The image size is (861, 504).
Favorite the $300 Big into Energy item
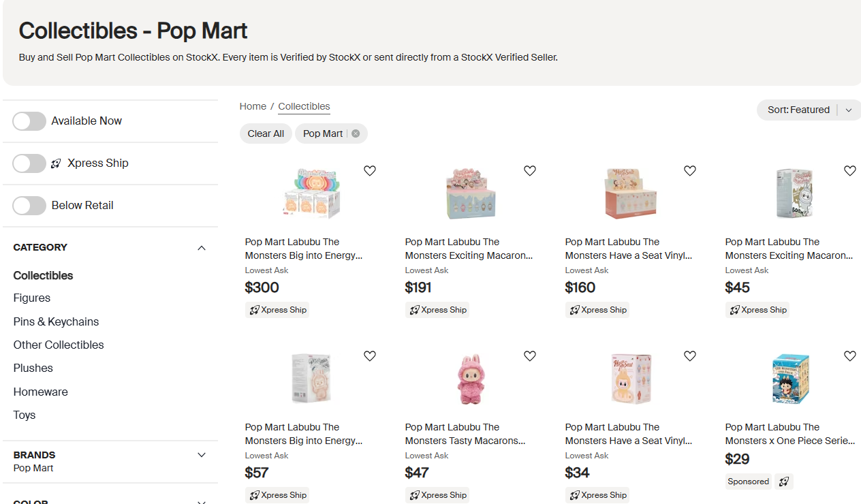coord(370,171)
